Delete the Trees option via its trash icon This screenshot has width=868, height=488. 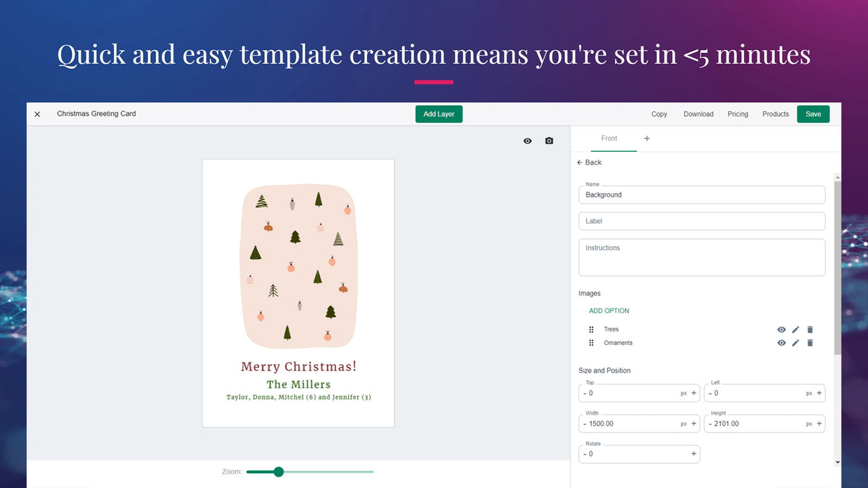point(810,329)
